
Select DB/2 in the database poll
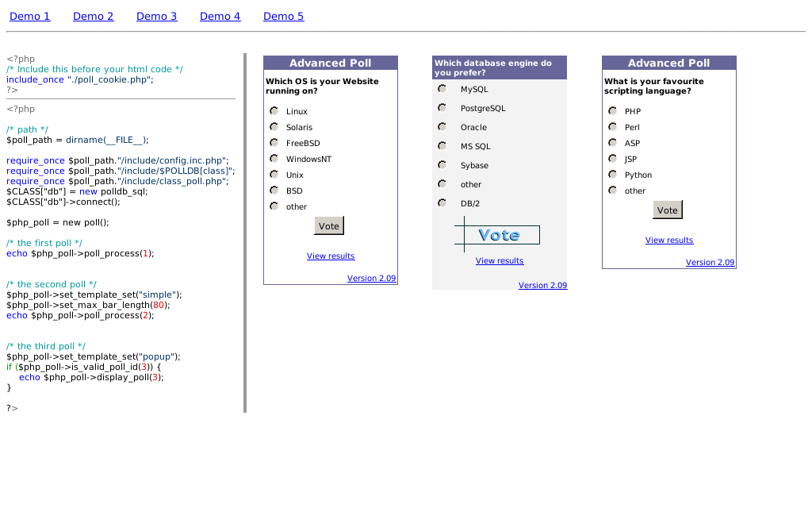[442, 202]
